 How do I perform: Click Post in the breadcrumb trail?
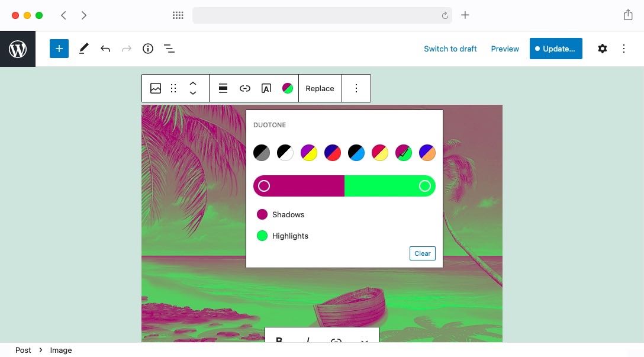click(23, 350)
